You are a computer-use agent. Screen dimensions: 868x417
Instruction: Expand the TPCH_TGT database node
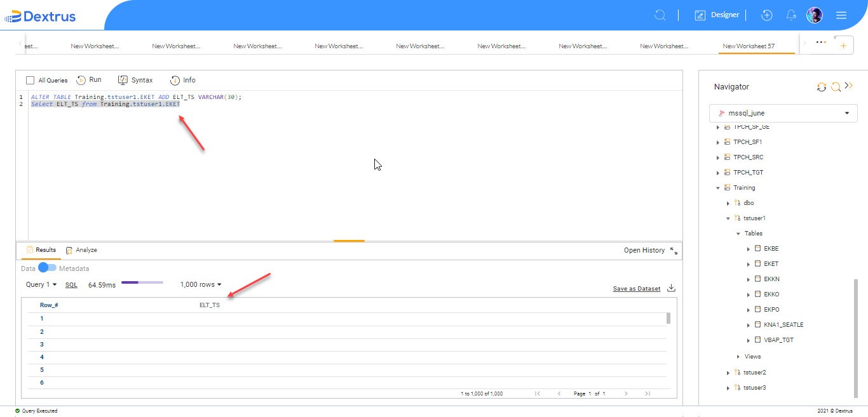(718, 173)
